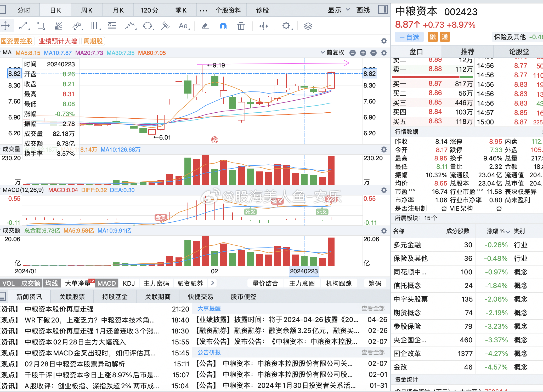Switch to 周K chart tab
Screen dimensions: 543x392
(87, 10)
